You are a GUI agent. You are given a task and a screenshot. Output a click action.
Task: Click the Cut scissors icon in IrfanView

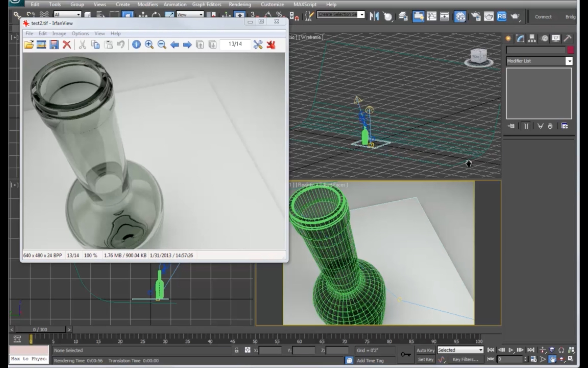(82, 45)
